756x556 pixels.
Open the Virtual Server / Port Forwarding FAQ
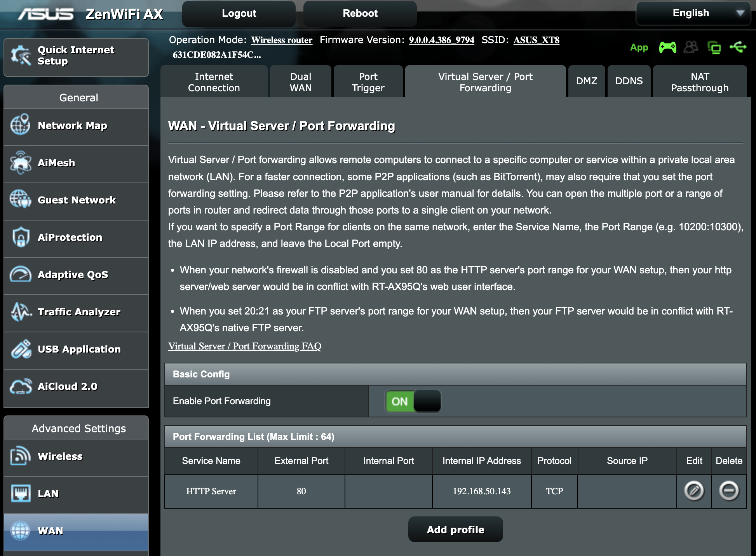pos(244,346)
